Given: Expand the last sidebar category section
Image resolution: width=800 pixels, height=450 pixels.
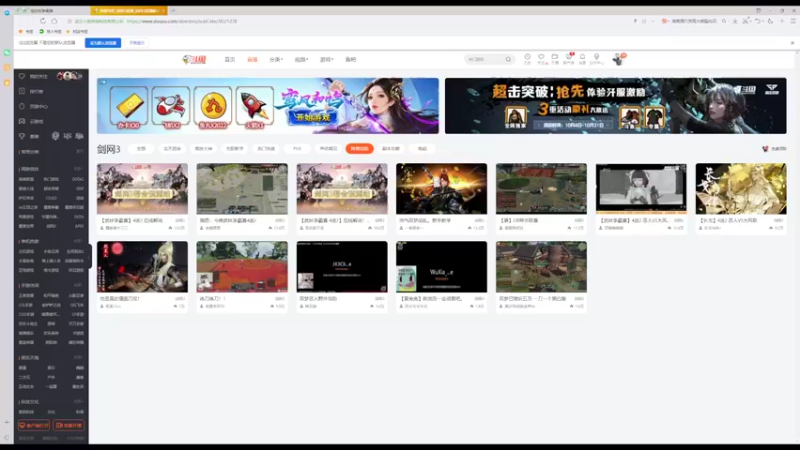Looking at the screenshot, I should [x=78, y=402].
